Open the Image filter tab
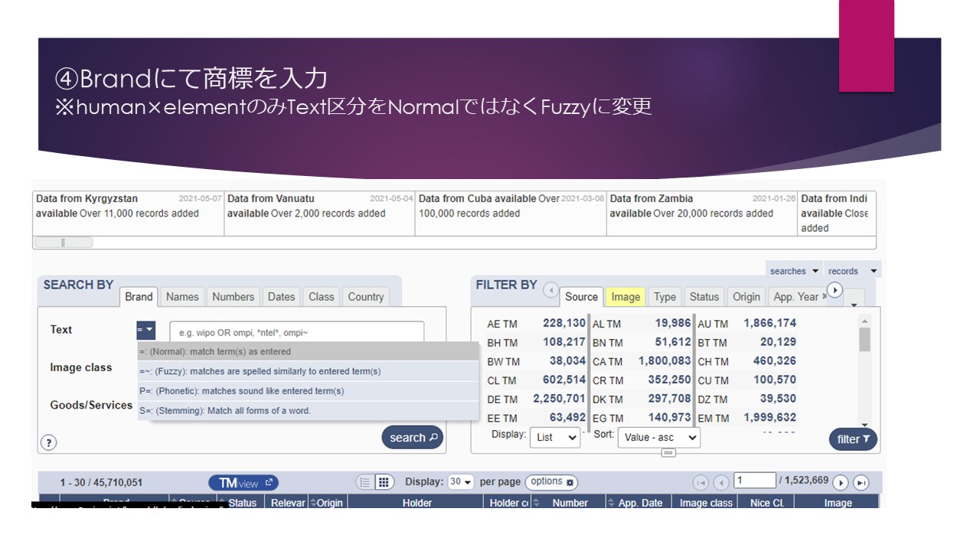 coord(626,297)
